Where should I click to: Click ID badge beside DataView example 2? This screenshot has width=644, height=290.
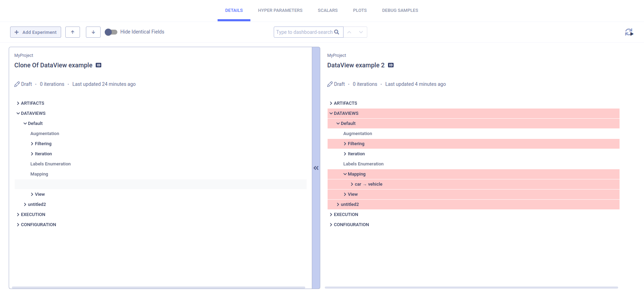391,65
